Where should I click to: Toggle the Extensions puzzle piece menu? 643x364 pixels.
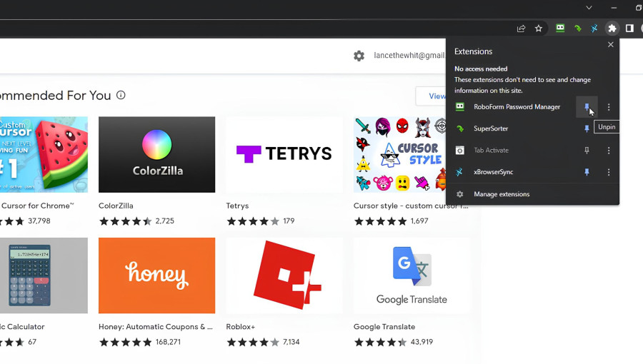pyautogui.click(x=612, y=29)
